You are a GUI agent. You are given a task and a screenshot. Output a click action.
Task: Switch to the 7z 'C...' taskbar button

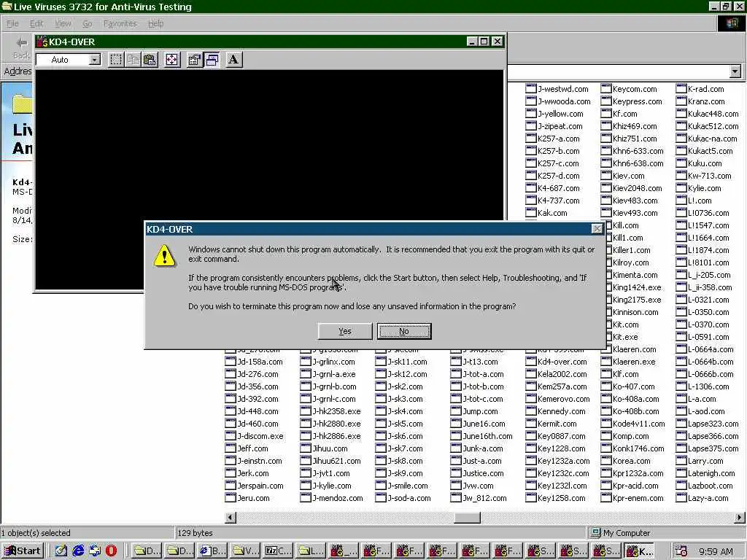tap(278, 551)
